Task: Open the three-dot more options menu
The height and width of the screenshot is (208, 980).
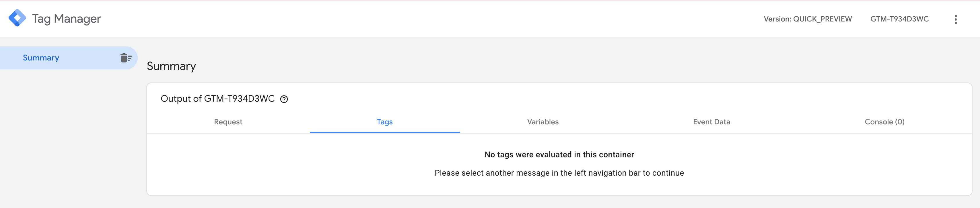Action: pyautogui.click(x=955, y=19)
